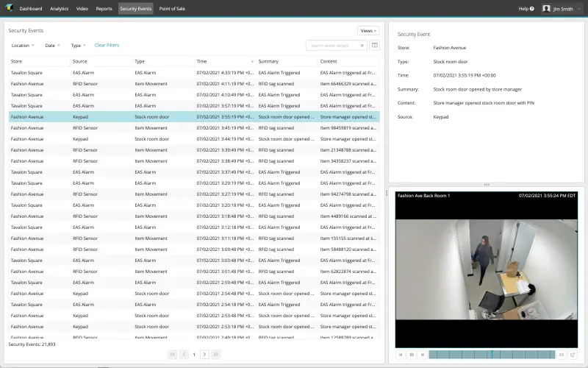This screenshot has width=588, height=368.
Task: Clear the search event details field
Action: point(362,46)
